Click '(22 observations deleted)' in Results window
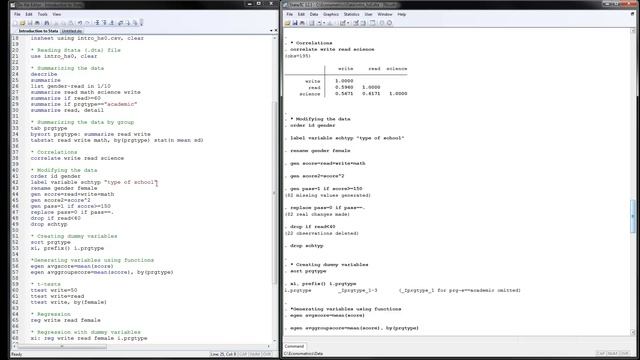Viewport: 640px width, 360px height. 322,233
